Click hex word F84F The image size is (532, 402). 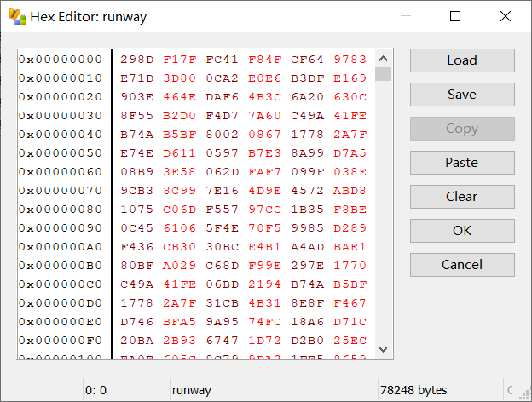tap(264, 60)
